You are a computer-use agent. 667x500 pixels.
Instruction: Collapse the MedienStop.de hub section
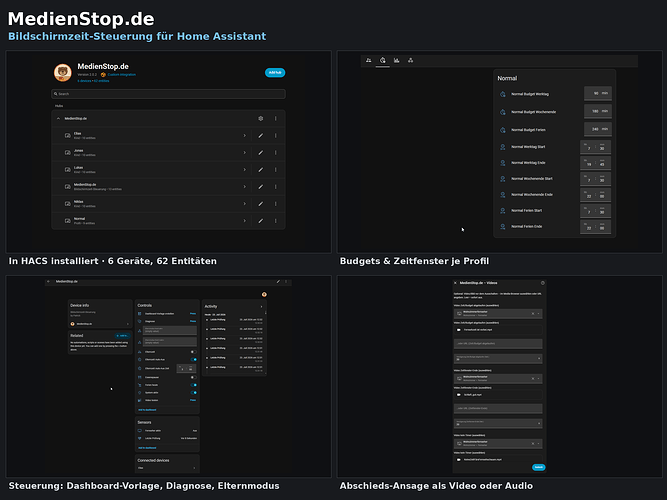coord(58,118)
